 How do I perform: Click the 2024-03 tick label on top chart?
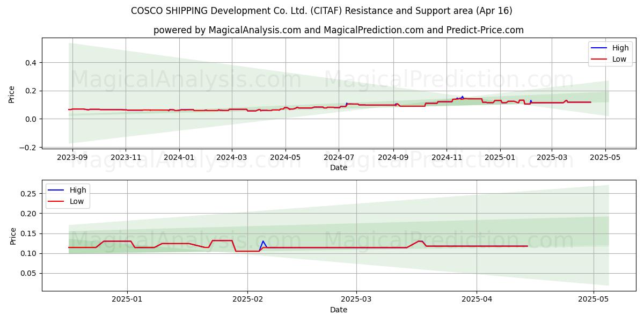[x=232, y=157]
